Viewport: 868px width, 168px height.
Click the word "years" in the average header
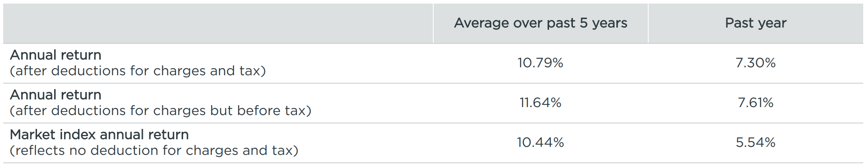(x=609, y=23)
